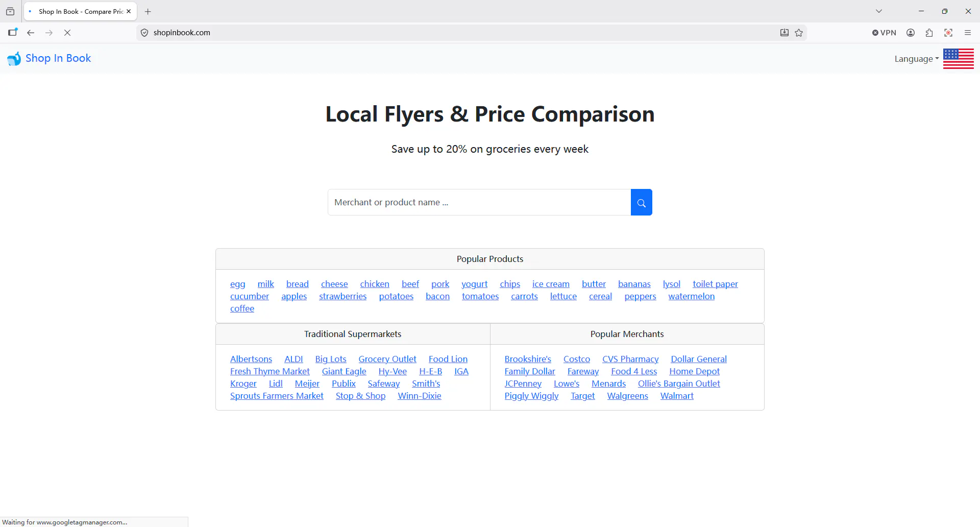Open the Costco merchant link
The image size is (980, 527).
[x=576, y=359]
